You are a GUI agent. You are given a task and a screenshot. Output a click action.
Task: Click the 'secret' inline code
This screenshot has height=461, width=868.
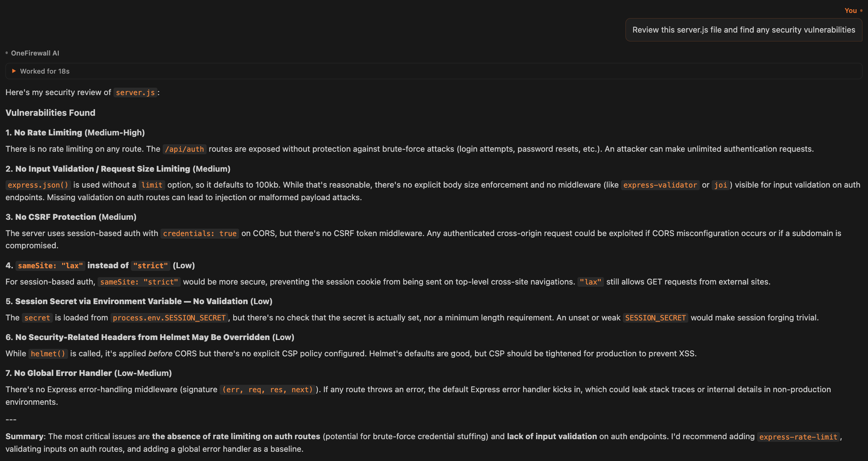(37, 318)
